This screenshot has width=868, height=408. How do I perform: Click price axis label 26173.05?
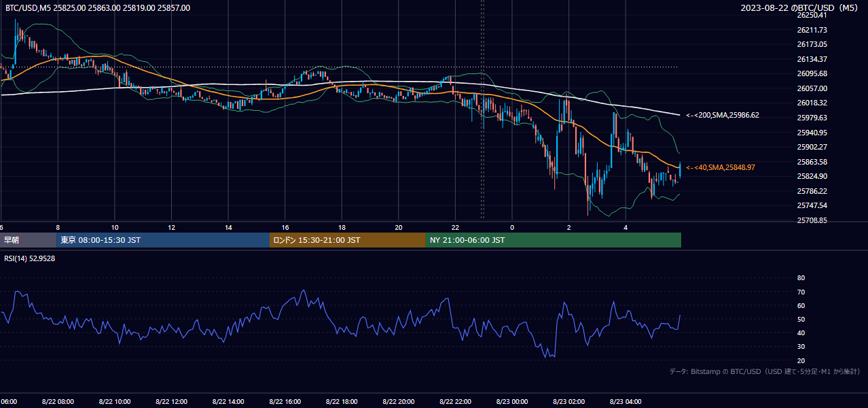(812, 44)
